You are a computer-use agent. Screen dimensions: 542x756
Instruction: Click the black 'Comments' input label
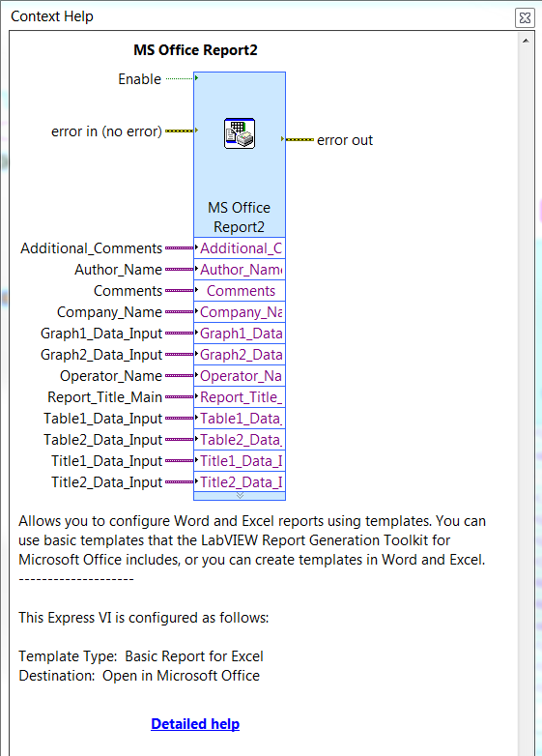tap(128, 291)
